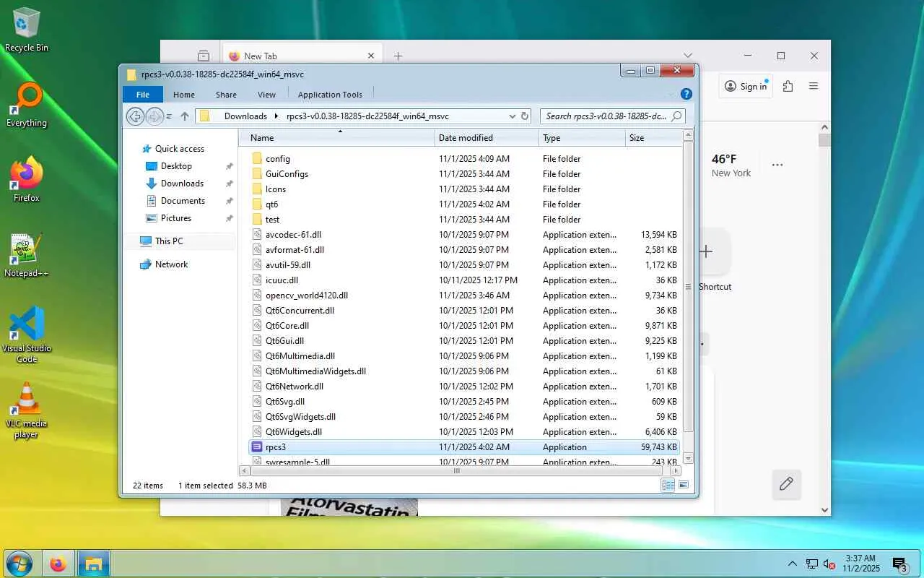Click the breadcrumb arrow after Downloads
This screenshot has width=924, height=578.
click(x=275, y=116)
